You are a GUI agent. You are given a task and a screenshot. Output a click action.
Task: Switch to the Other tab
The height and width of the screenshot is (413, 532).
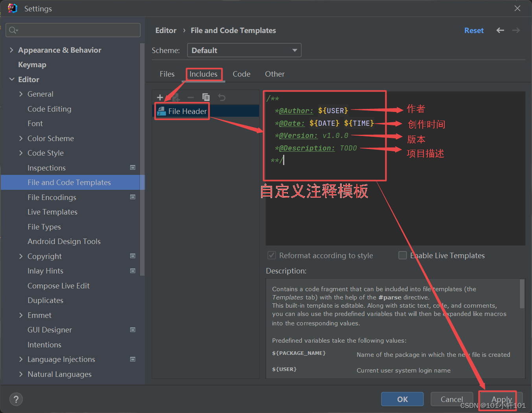coord(275,74)
